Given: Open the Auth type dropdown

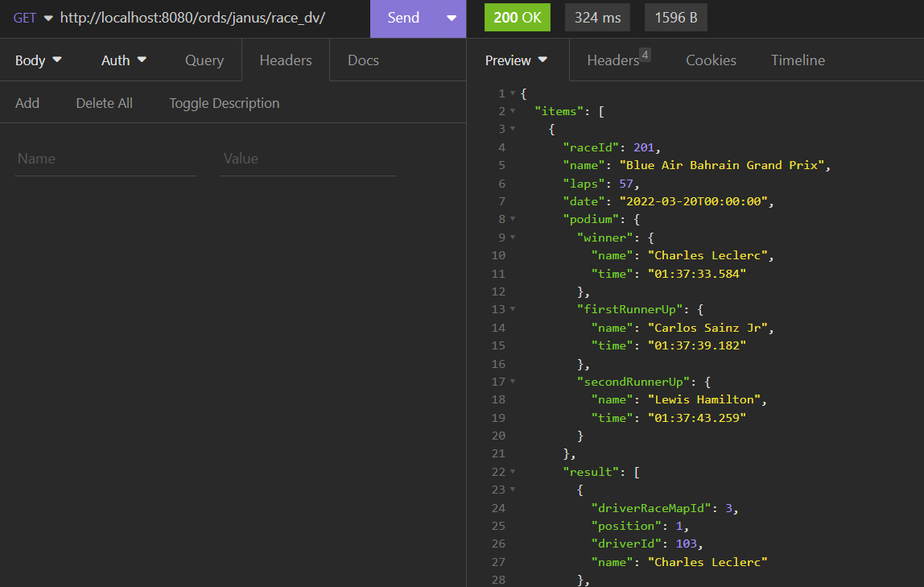Looking at the screenshot, I should click(124, 60).
